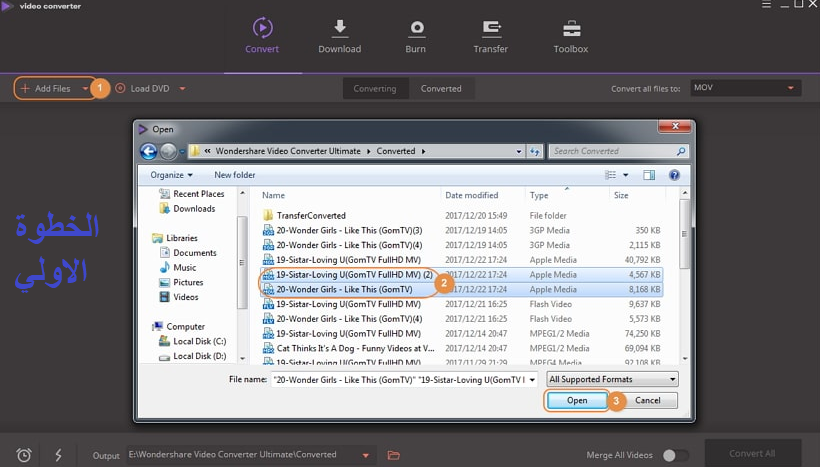Click the Convert All button

click(x=753, y=453)
